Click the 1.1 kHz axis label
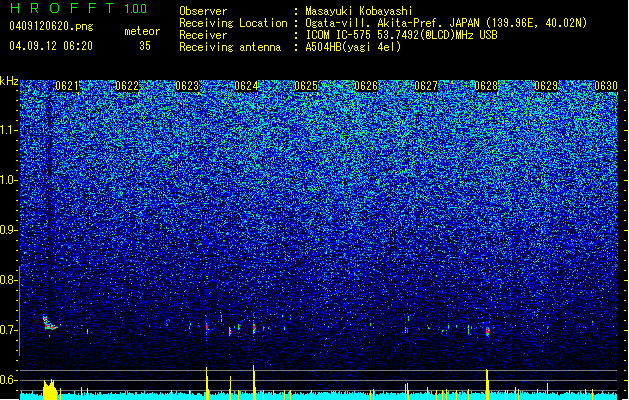 pyautogui.click(x=9, y=130)
